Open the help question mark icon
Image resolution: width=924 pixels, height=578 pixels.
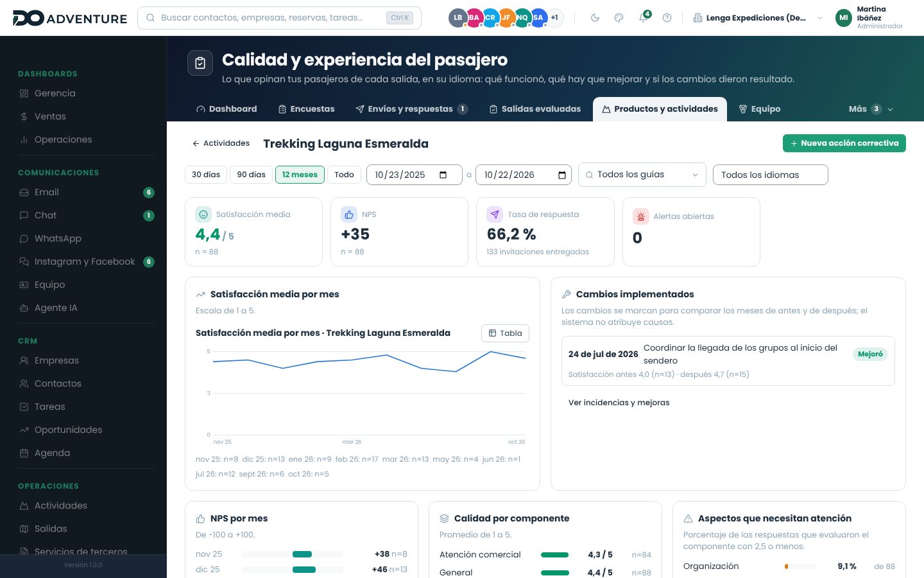click(667, 18)
